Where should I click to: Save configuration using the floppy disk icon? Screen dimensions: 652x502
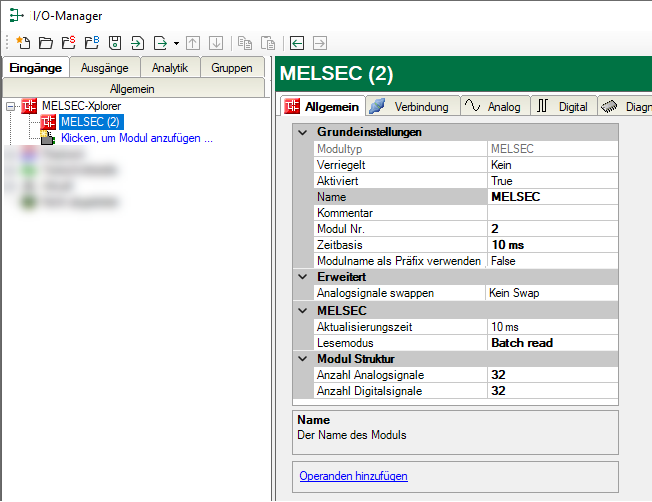click(x=115, y=43)
